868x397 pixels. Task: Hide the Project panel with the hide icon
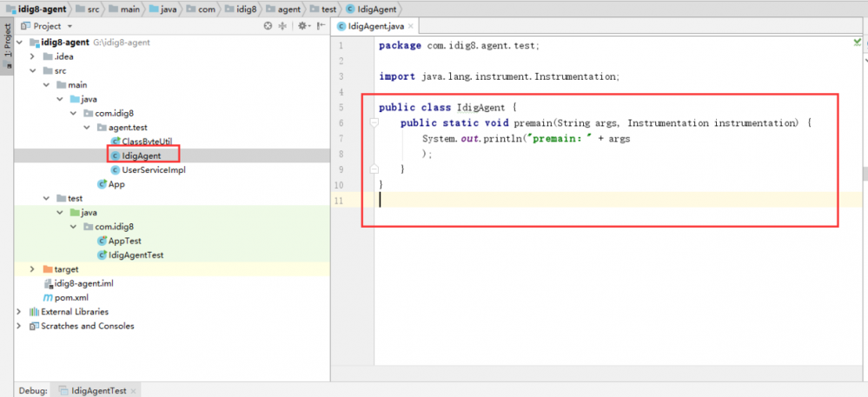tap(321, 26)
